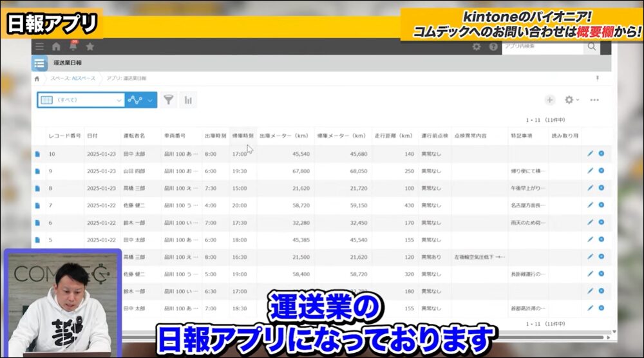Open the app settings gear dropdown

571,100
